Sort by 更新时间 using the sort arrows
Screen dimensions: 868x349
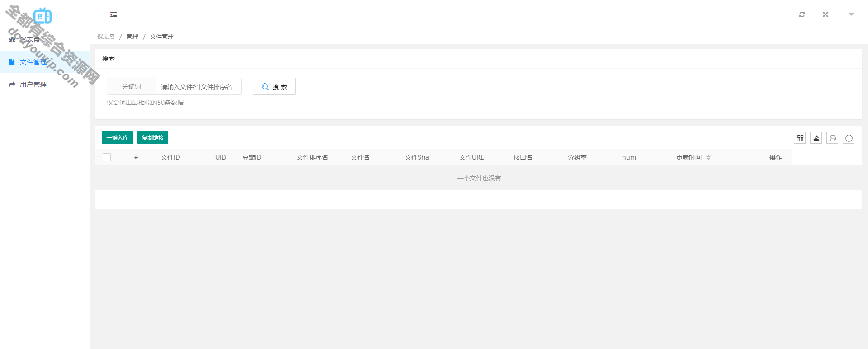click(x=708, y=157)
